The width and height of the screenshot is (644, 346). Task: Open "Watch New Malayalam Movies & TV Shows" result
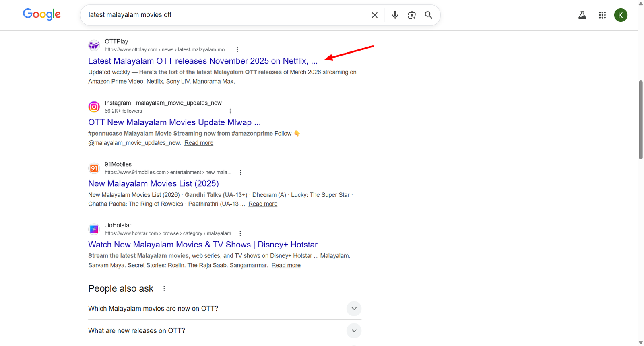(x=203, y=245)
